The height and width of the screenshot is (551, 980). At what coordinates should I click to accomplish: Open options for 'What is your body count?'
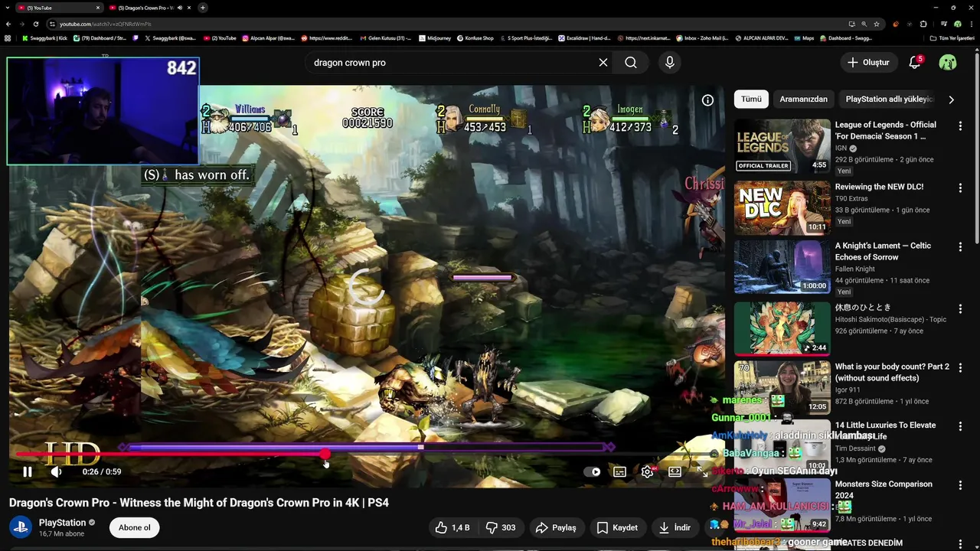[x=960, y=367]
